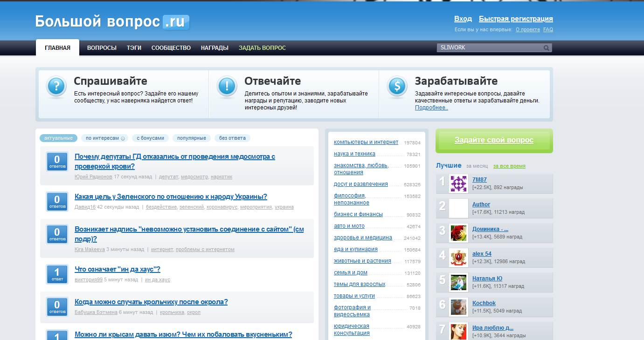Click the 'Задайте свой вопрос' green button

[x=494, y=141]
